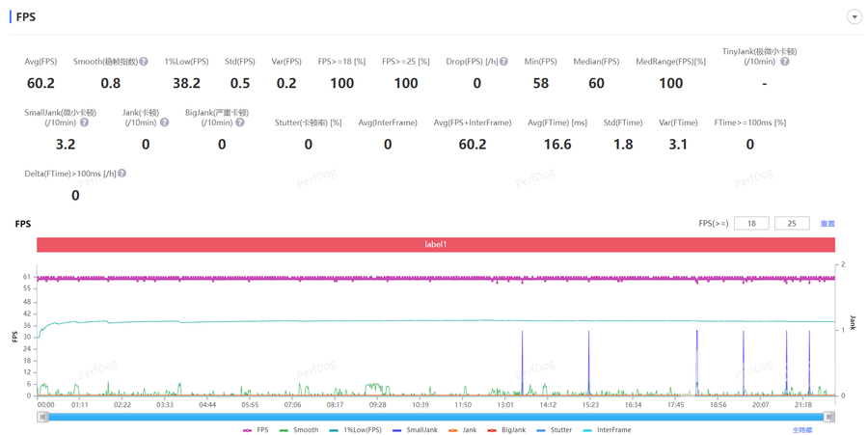
Task: Hide the SmallJank series in the legend
Action: coord(415,430)
